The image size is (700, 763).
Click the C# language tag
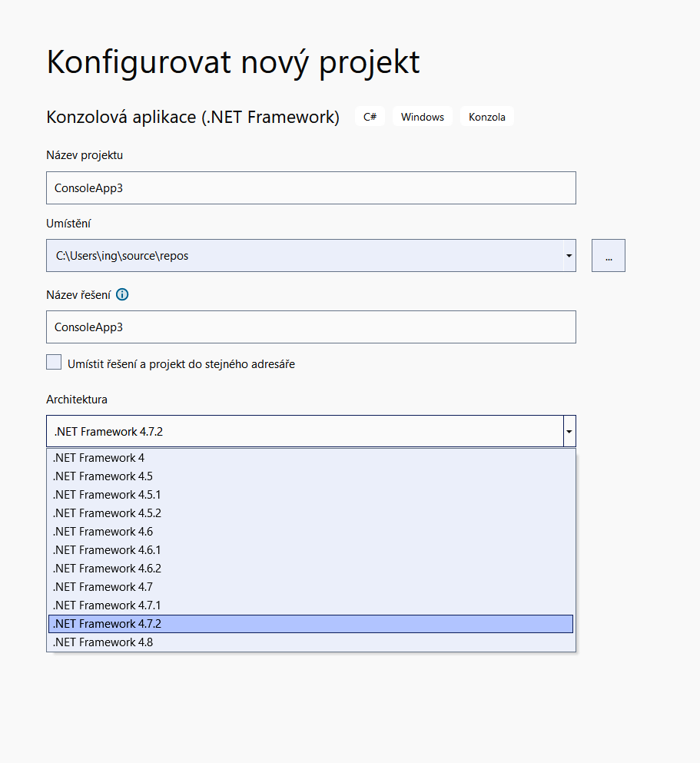click(370, 116)
